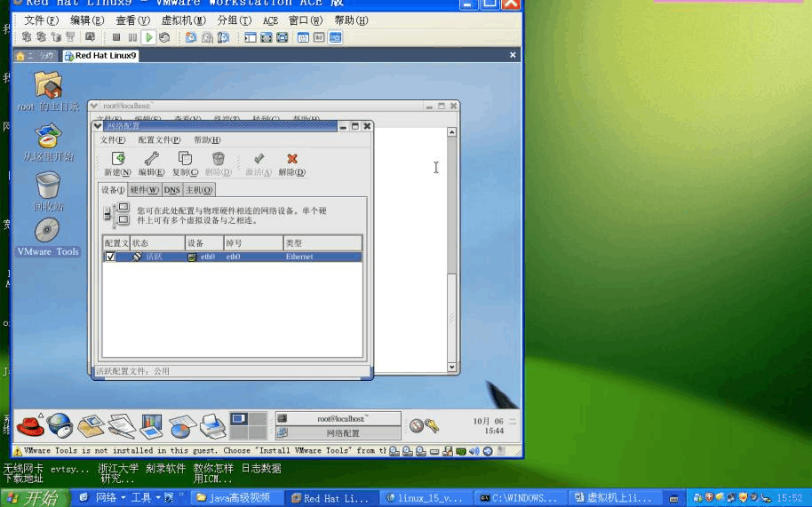Image resolution: width=812 pixels, height=507 pixels.
Task: Click the 类型 (type) column header
Action: click(x=322, y=243)
